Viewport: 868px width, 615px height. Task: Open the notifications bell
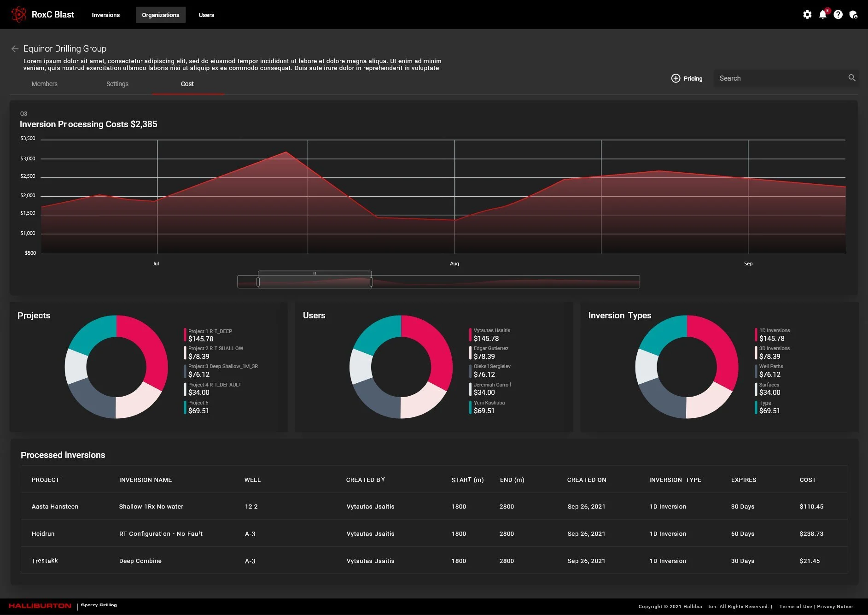[x=823, y=15]
